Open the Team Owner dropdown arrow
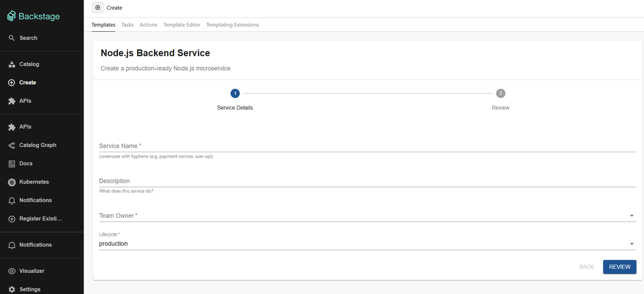 point(632,216)
